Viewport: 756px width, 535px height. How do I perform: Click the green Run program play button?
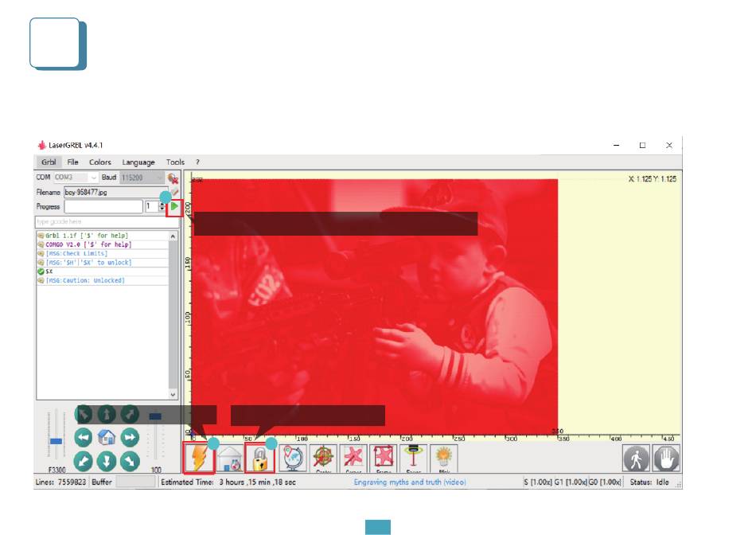174,207
